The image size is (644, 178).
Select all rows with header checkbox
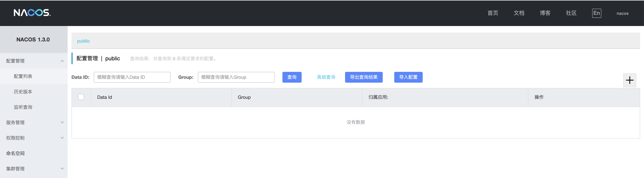click(x=81, y=97)
